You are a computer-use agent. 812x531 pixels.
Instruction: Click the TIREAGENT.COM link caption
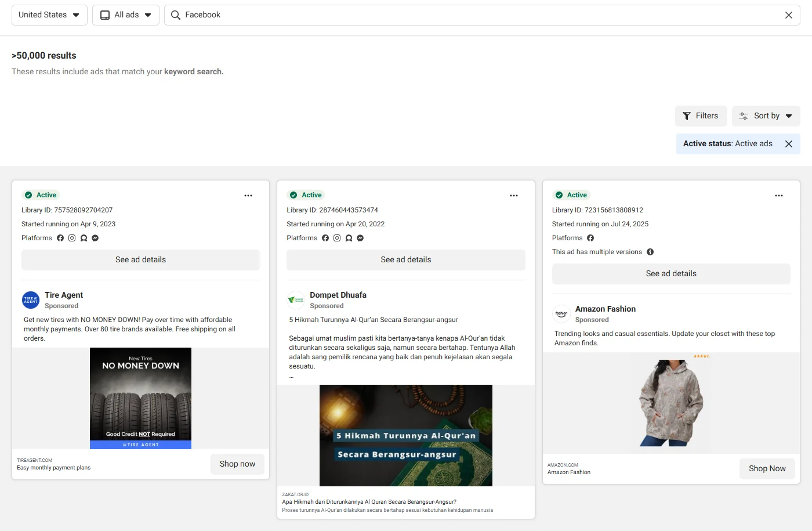(34, 460)
